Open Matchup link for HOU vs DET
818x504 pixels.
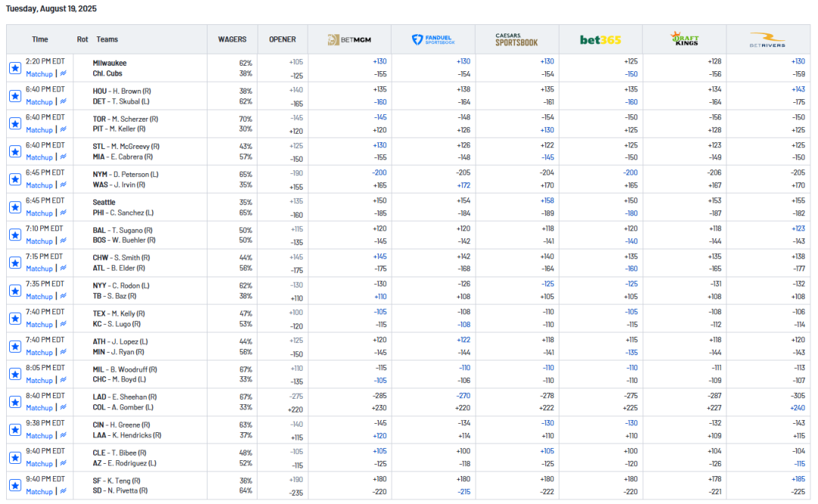(39, 102)
